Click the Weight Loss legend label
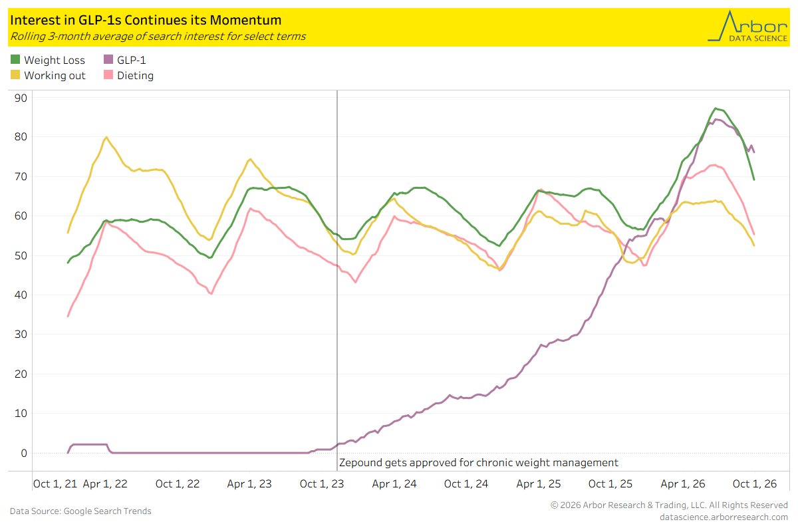 55,60
